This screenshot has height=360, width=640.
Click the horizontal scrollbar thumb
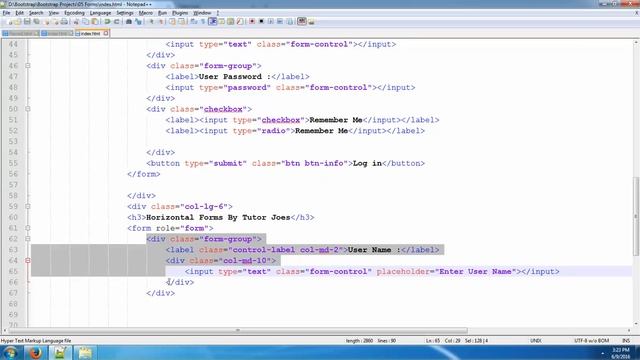pyautogui.click(x=238, y=330)
